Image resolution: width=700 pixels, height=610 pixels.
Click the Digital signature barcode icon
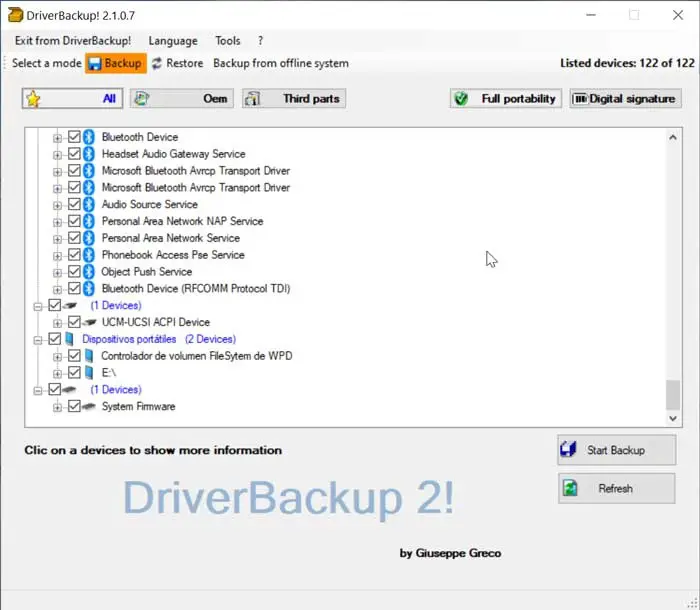point(580,98)
